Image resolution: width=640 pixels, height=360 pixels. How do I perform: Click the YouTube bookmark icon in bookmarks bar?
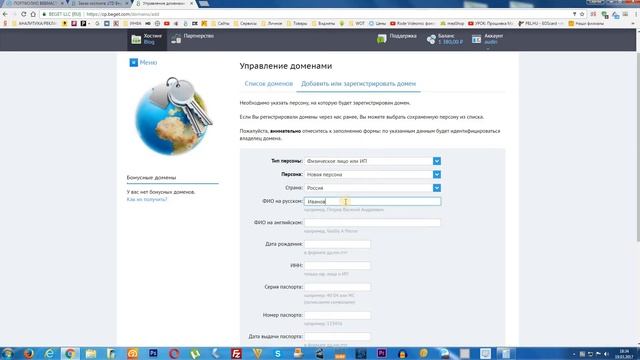167,24
